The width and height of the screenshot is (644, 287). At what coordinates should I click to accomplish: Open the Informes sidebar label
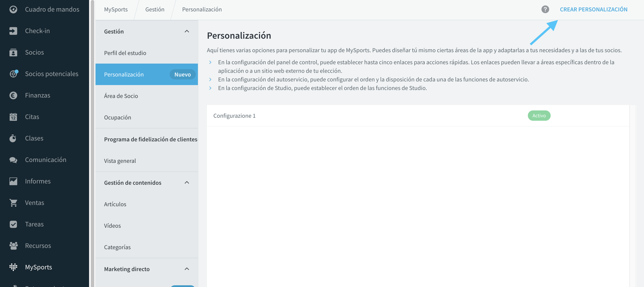[x=38, y=181]
